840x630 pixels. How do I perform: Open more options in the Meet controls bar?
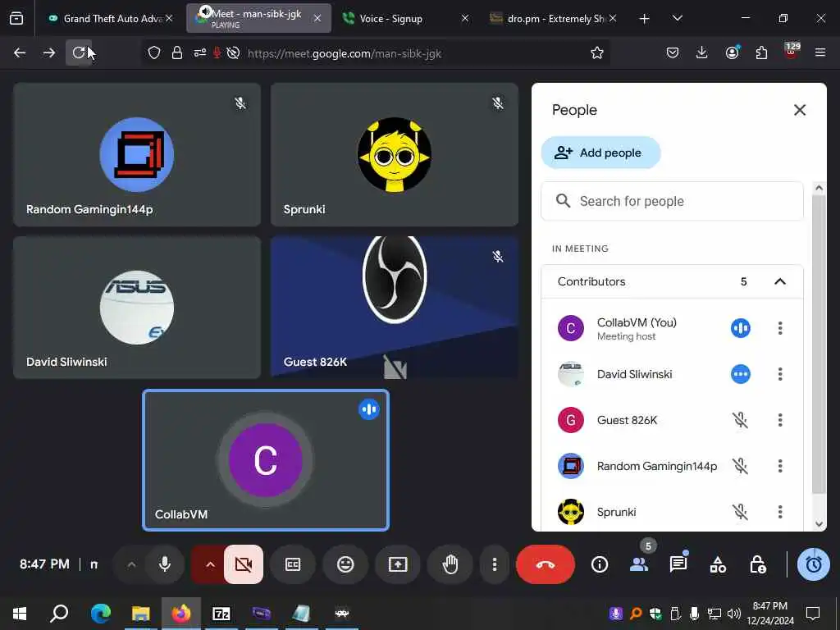(x=495, y=564)
